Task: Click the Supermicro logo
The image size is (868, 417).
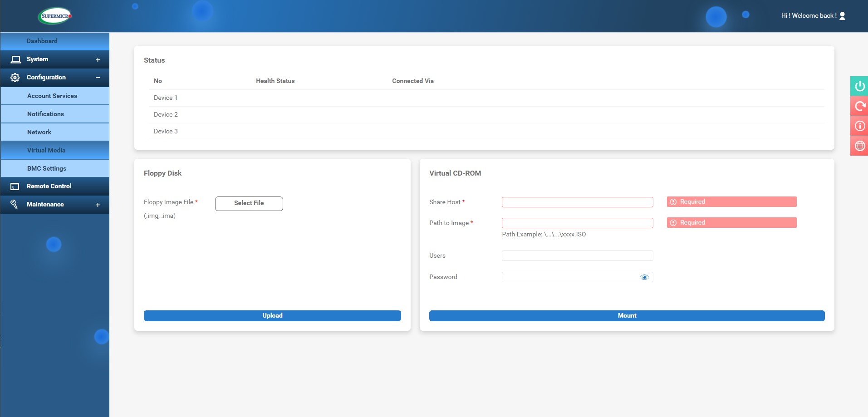Action: click(55, 16)
